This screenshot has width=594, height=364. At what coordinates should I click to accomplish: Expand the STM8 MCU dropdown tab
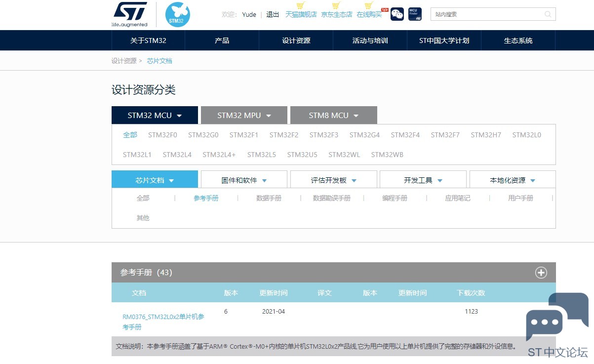click(x=333, y=115)
